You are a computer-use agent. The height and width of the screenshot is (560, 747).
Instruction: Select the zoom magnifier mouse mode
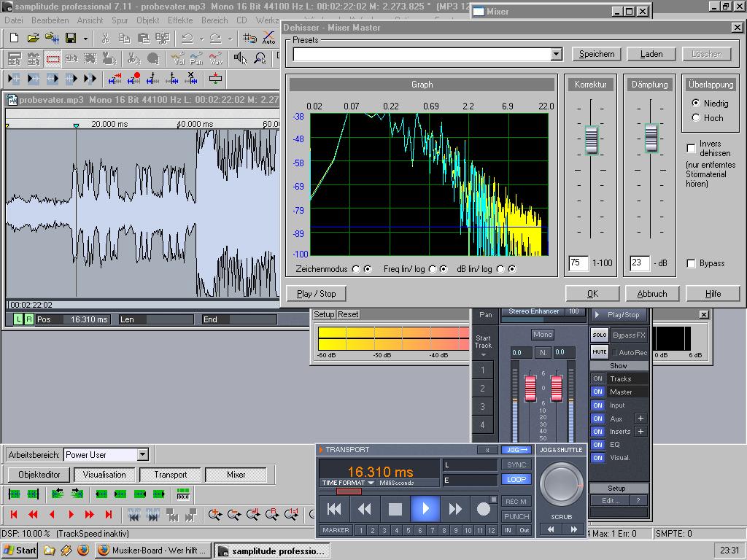[260, 58]
